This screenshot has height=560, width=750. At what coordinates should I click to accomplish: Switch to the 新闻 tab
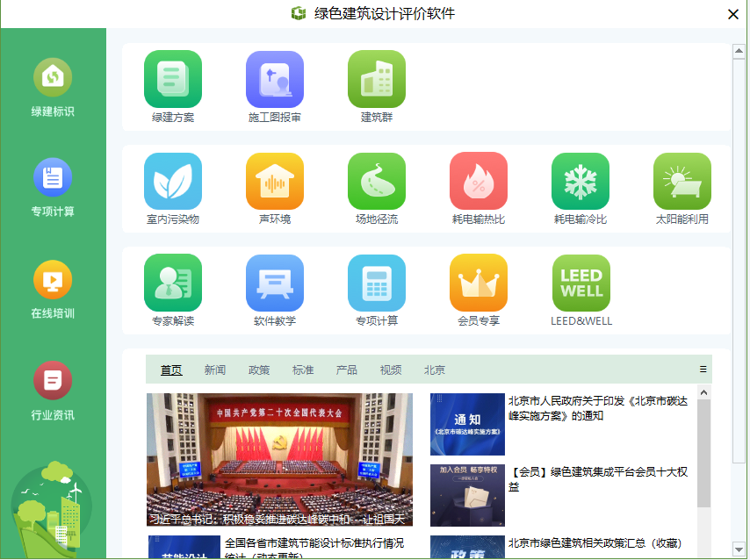[215, 370]
